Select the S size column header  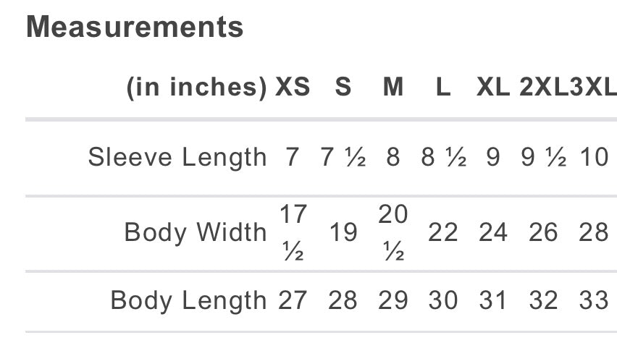click(343, 87)
